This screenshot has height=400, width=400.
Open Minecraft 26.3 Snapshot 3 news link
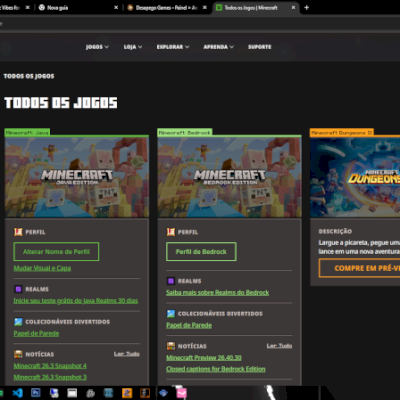click(x=50, y=377)
